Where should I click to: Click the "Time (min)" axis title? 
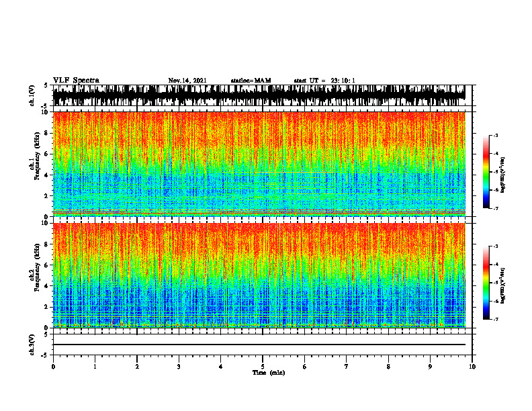pyautogui.click(x=269, y=373)
